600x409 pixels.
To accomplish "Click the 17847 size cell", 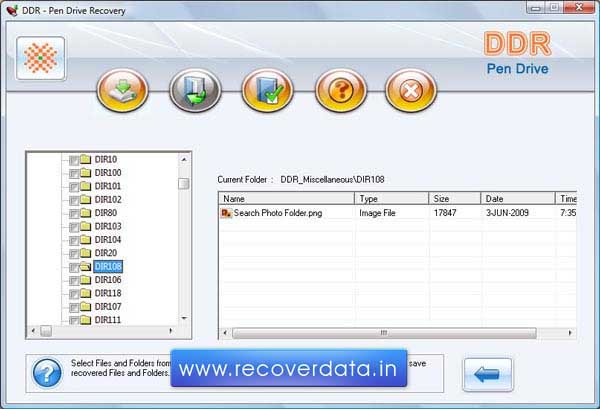I will click(445, 213).
